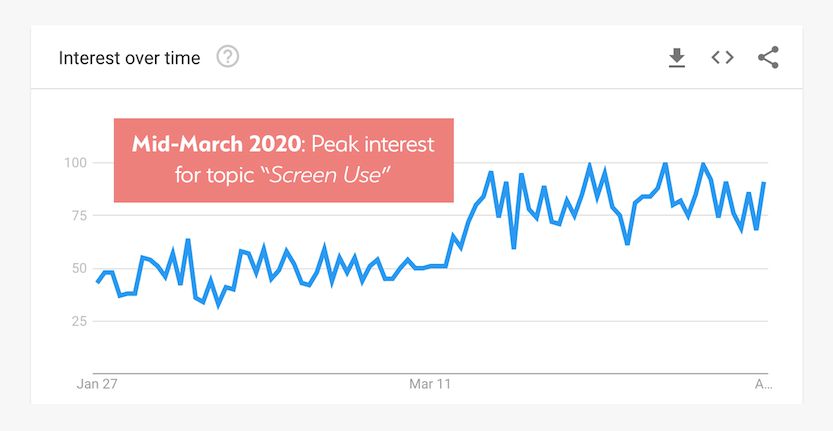833x431 pixels.
Task: Click the rightmost end point of trend line
Action: (x=765, y=183)
